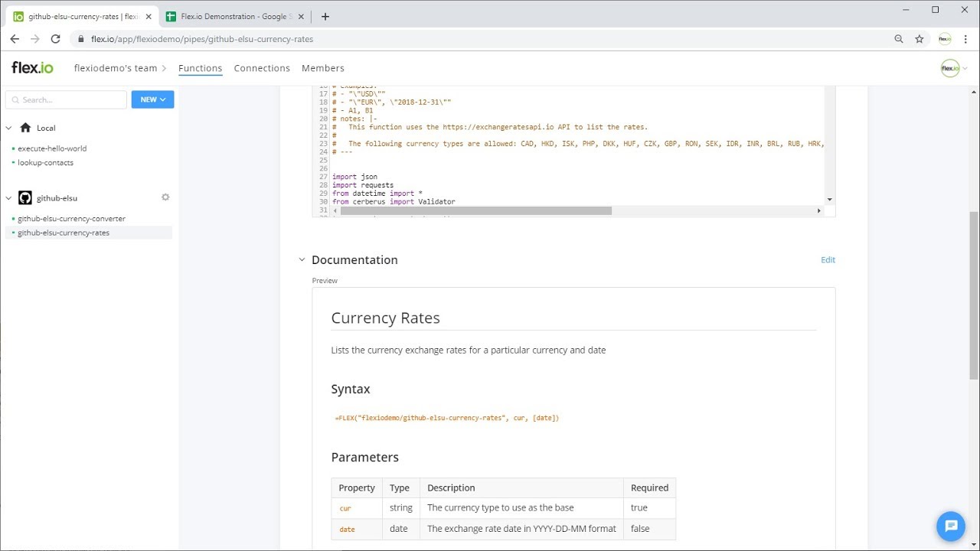Click the cur parameter cell
Screen dimensions: 980x551
(x=345, y=508)
